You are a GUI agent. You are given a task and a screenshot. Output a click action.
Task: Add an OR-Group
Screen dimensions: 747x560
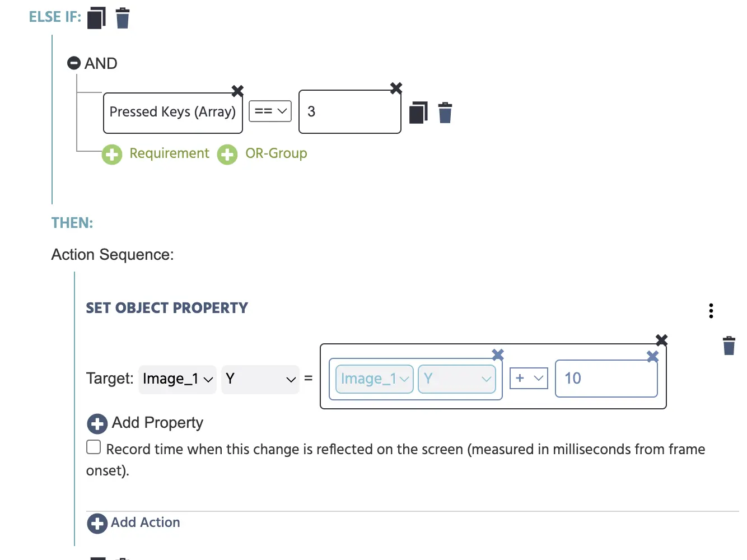click(x=263, y=154)
